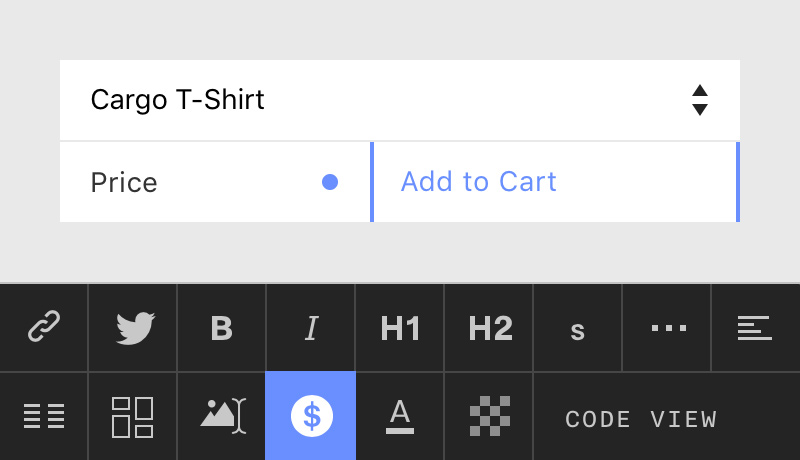Toggle italic formatting with the I button
The image size is (800, 460).
(x=311, y=327)
